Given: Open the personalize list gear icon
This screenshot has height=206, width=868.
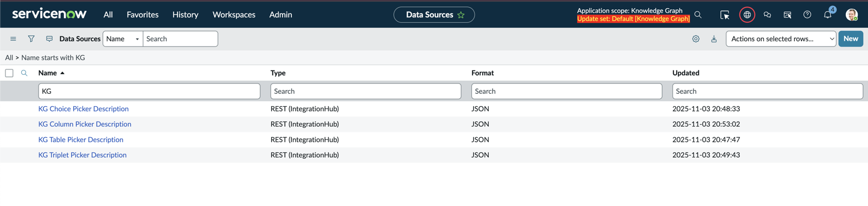Looking at the screenshot, I should click(x=695, y=39).
